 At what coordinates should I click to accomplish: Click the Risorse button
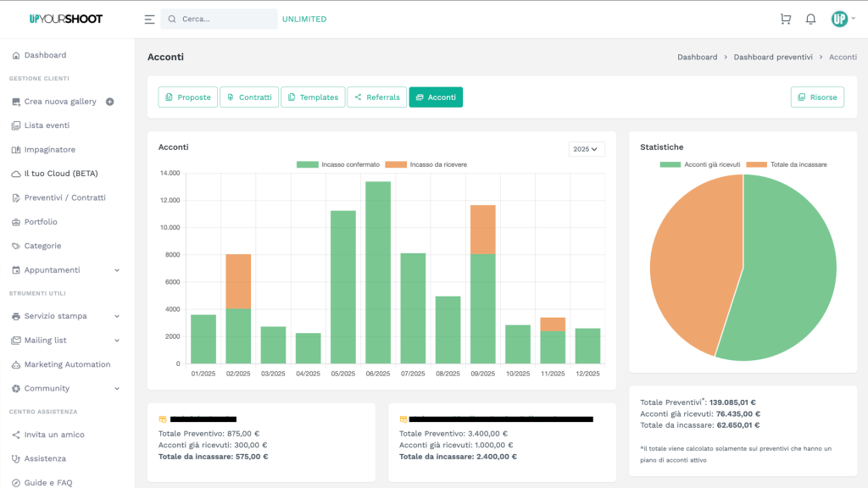[817, 97]
